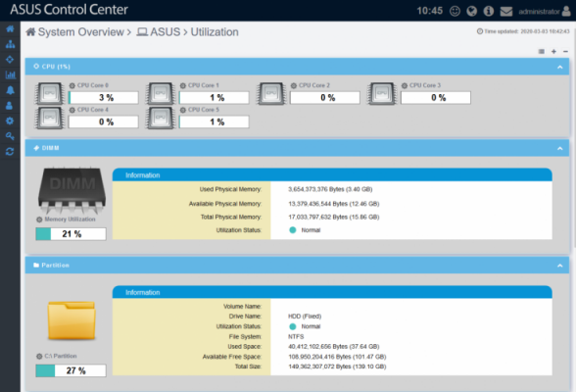Click the Total Physical Memory value
The height and width of the screenshot is (392, 576).
pyautogui.click(x=333, y=218)
